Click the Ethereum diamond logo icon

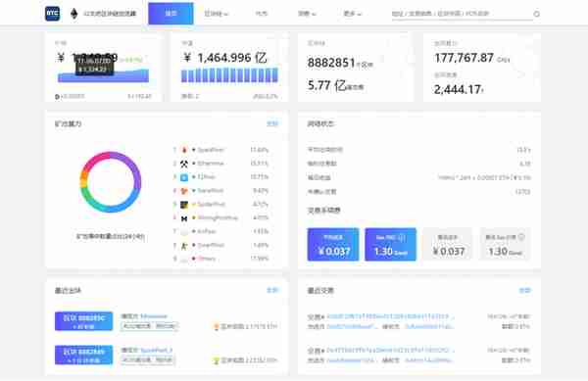[x=73, y=14]
